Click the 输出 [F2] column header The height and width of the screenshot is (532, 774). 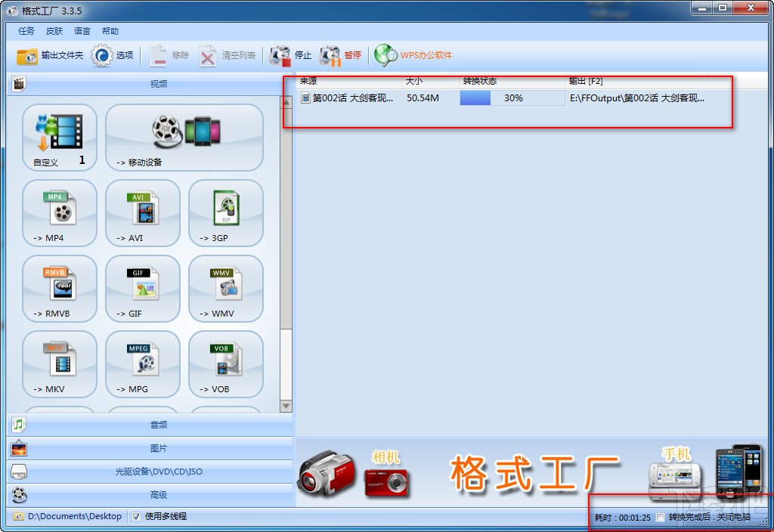(636, 81)
